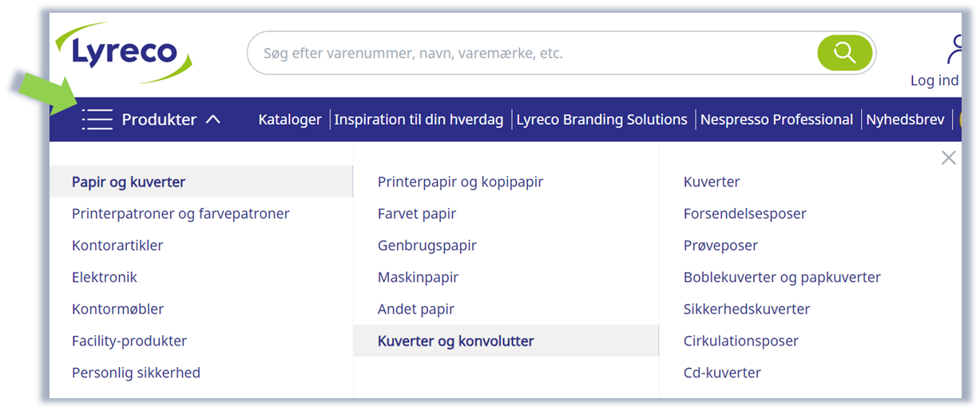Open the Kuverter product group
The height and width of the screenshot is (411, 980).
(x=712, y=182)
